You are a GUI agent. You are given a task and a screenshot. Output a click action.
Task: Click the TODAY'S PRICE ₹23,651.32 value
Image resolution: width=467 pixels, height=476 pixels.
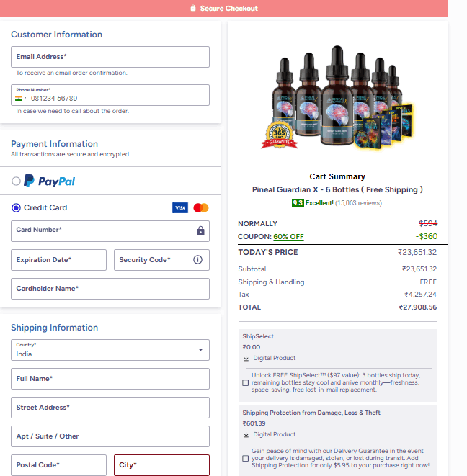[417, 252]
